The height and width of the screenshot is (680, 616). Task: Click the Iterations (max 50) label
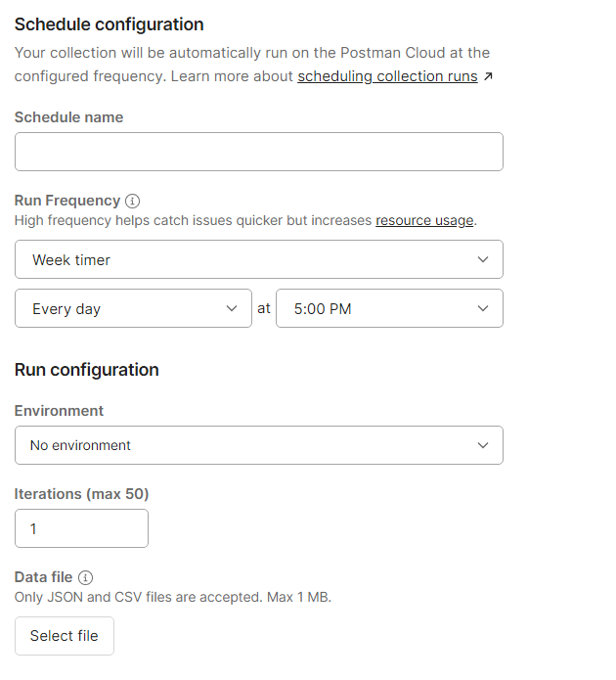pos(81,494)
